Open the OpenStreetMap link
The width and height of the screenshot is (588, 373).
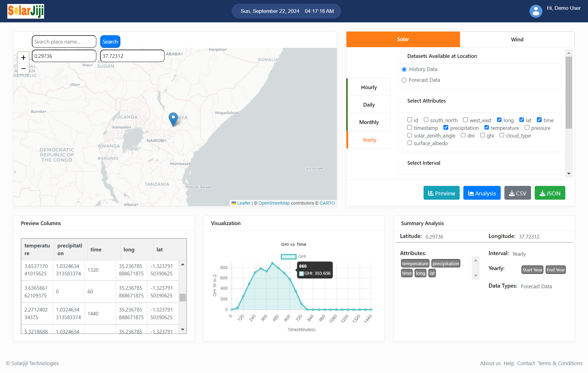click(x=274, y=203)
